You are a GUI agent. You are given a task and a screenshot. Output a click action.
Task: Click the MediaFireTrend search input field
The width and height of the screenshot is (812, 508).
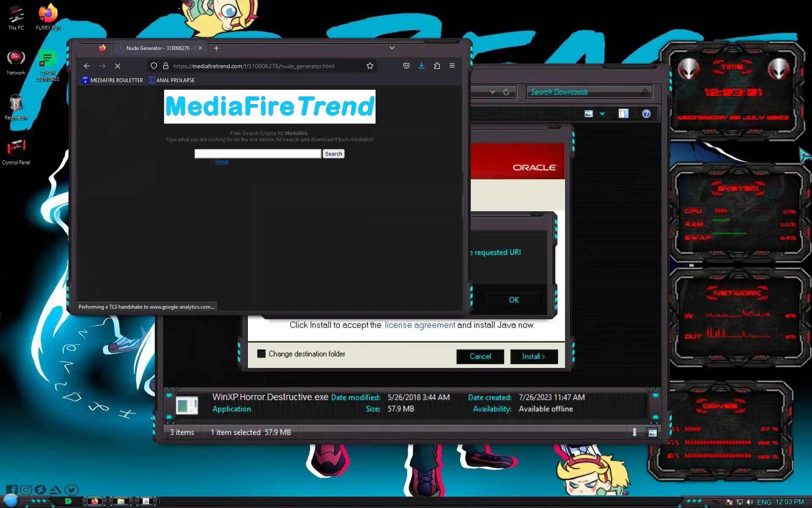[x=258, y=154]
